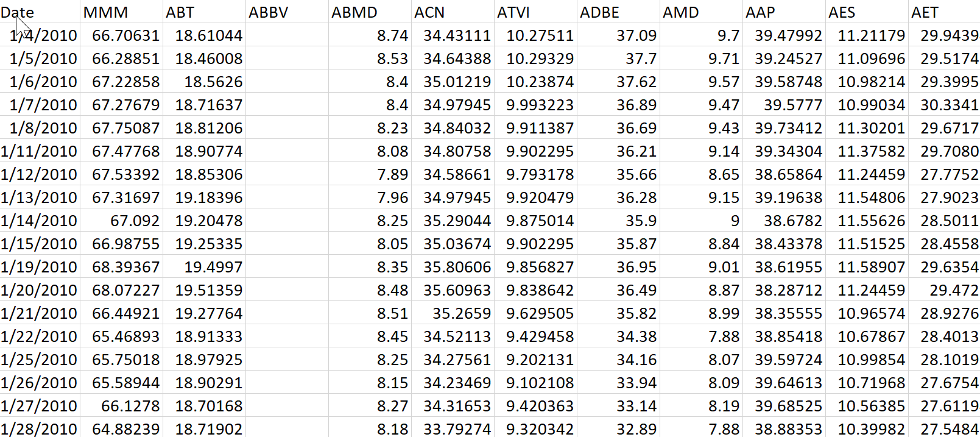Click the date cell 1/13/2010
980x437 pixels.
40,197
